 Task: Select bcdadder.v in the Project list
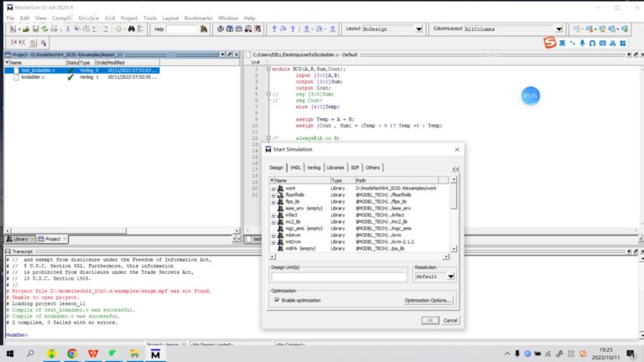(x=33, y=77)
